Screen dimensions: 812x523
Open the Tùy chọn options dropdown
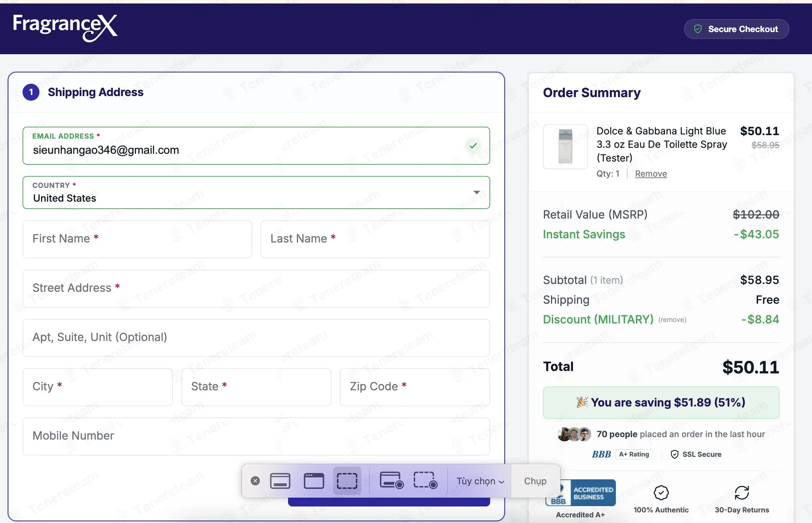coord(480,481)
